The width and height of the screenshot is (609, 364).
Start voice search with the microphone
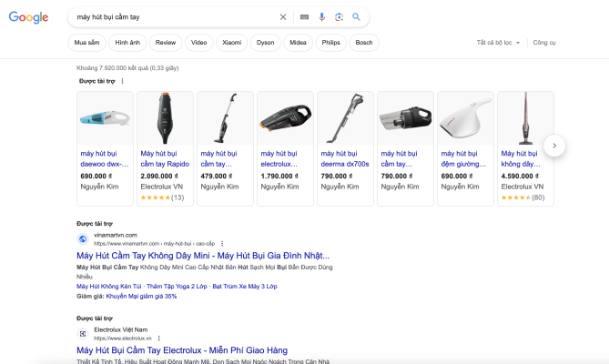tap(321, 16)
